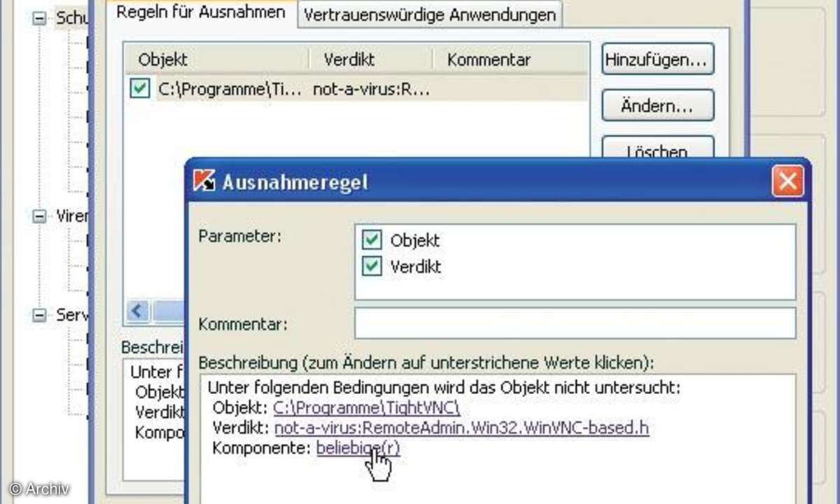
Task: Click the Ändern... button
Action: click(x=657, y=106)
